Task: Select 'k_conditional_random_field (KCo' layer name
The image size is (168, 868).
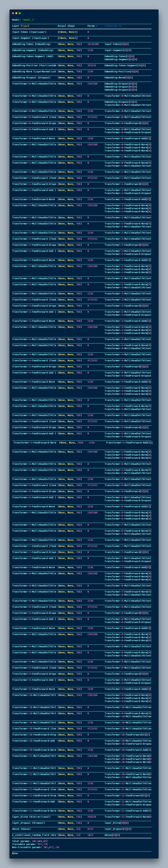Action: click(34, 835)
